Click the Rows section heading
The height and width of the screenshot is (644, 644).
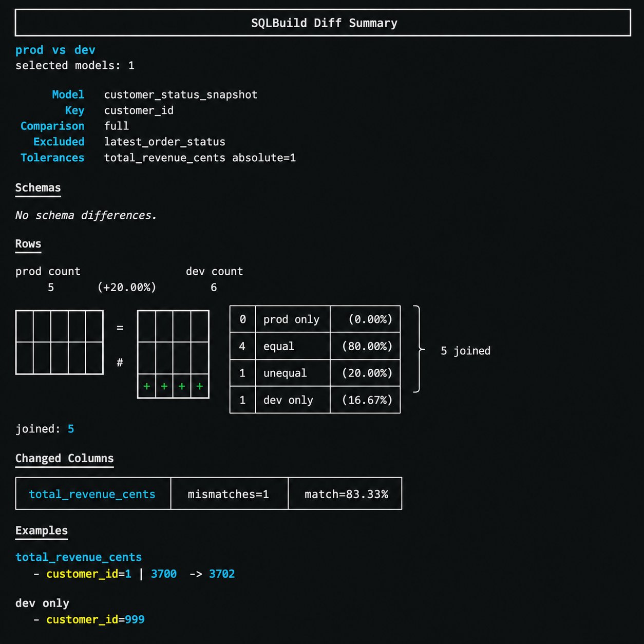28,244
